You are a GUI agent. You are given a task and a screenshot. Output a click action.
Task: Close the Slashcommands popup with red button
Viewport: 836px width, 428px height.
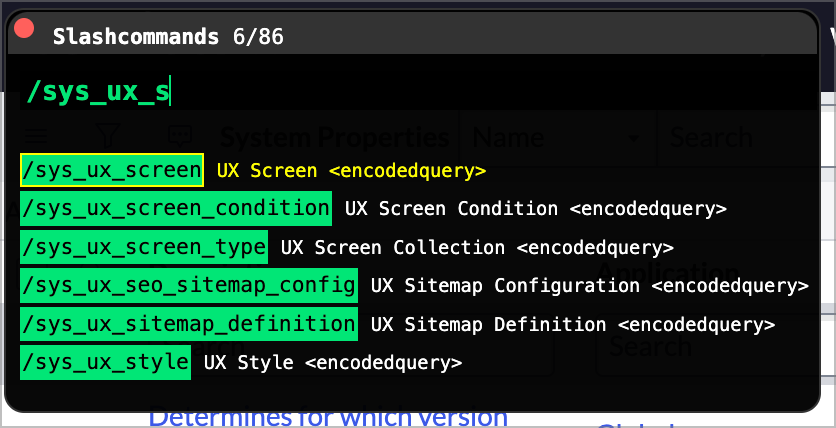25,31
